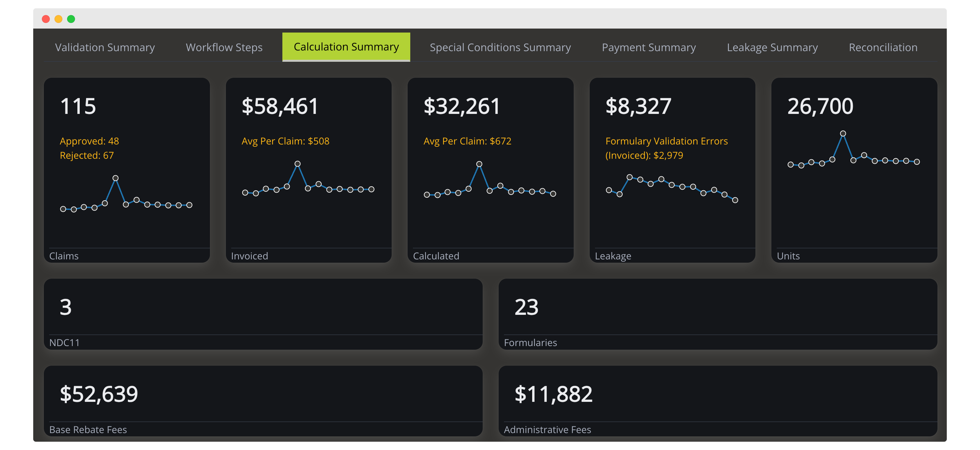This screenshot has height=450, width=980.
Task: Open the Leakage Summary tab
Action: [772, 47]
